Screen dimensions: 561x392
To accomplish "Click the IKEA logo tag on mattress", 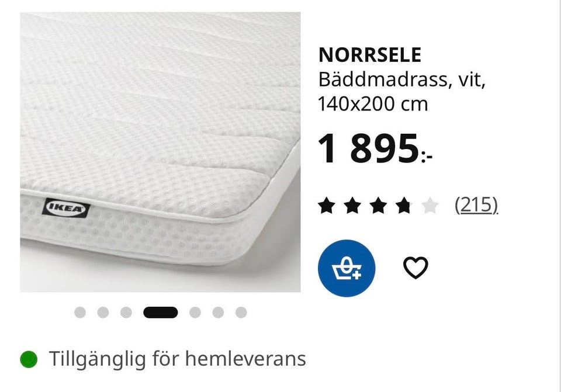I will pos(66,208).
